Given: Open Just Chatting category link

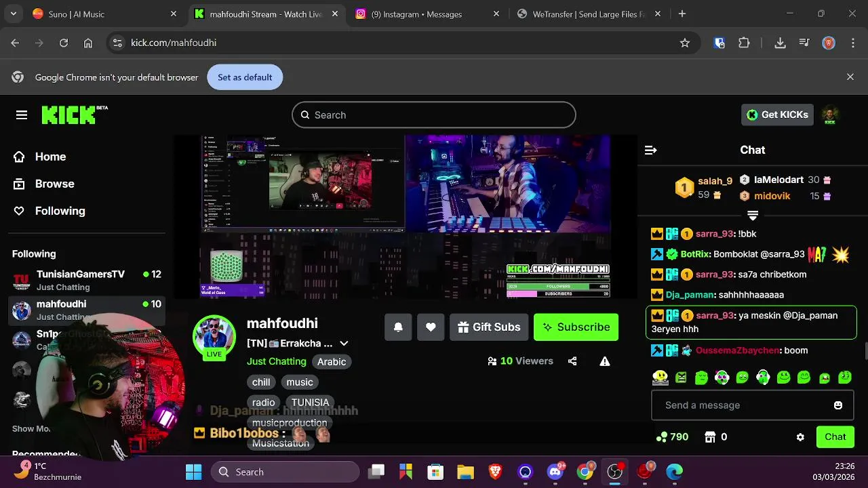Looking at the screenshot, I should click(x=277, y=361).
